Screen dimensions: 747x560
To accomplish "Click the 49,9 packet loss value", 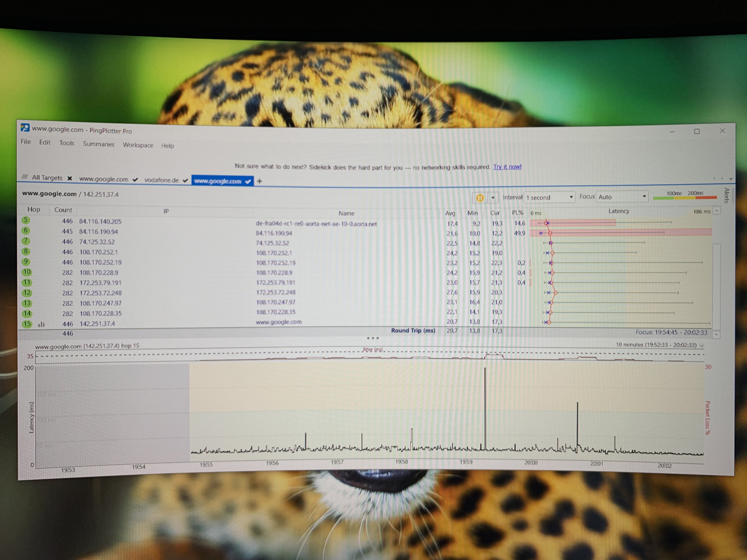I will [519, 233].
